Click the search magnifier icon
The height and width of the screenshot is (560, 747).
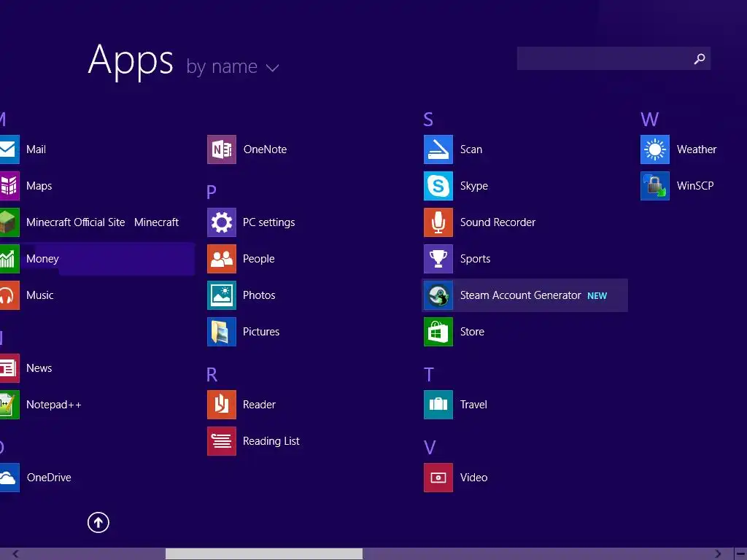coord(700,58)
